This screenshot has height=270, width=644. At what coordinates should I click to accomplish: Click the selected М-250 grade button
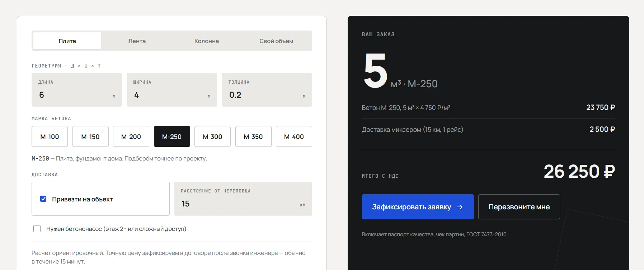tap(172, 136)
